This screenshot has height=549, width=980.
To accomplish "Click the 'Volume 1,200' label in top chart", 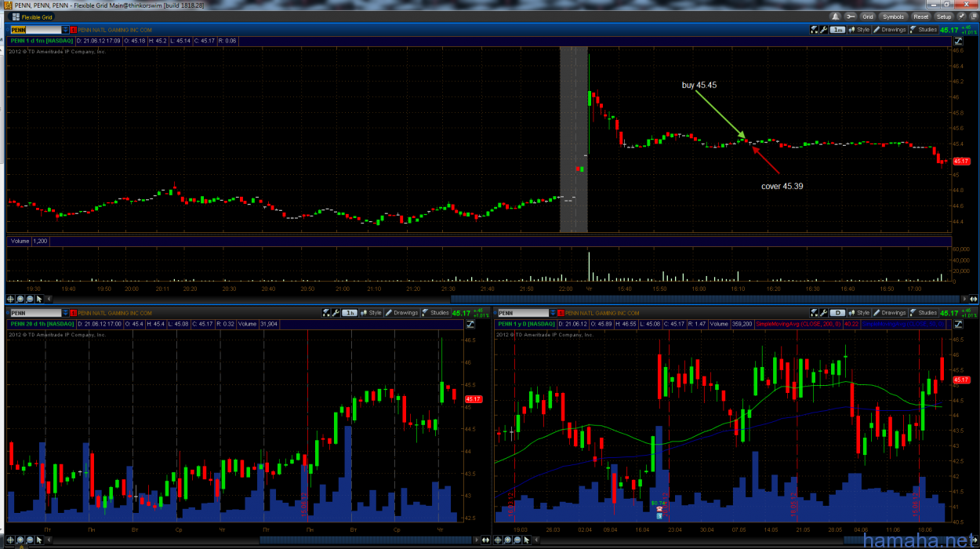I will [x=28, y=241].
